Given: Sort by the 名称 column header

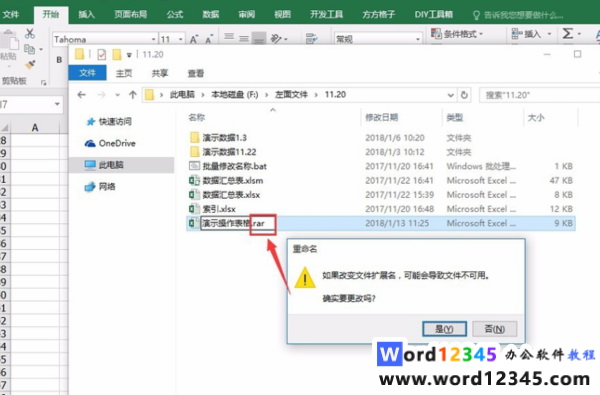Looking at the screenshot, I should (197, 118).
